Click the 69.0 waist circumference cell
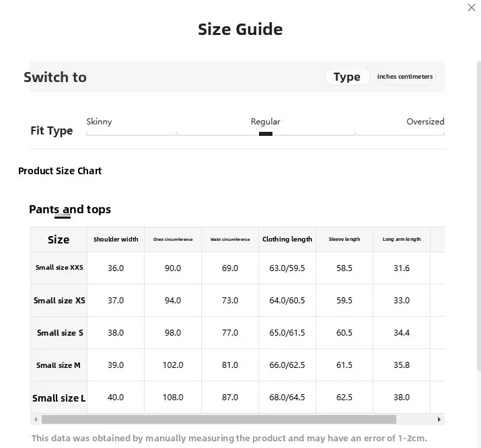The width and height of the screenshot is (481, 448). pyautogui.click(x=230, y=268)
